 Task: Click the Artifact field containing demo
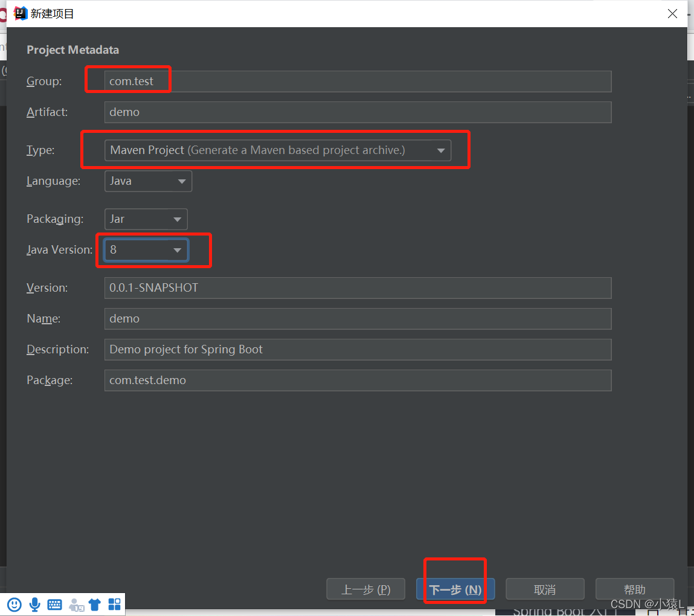[x=358, y=112]
